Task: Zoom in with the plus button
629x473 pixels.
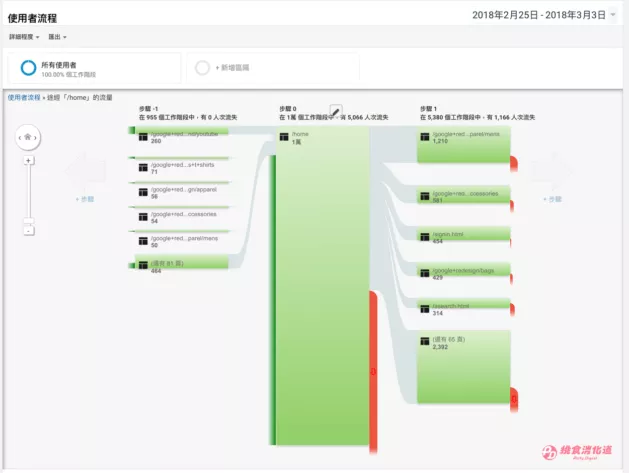Action: coord(28,160)
